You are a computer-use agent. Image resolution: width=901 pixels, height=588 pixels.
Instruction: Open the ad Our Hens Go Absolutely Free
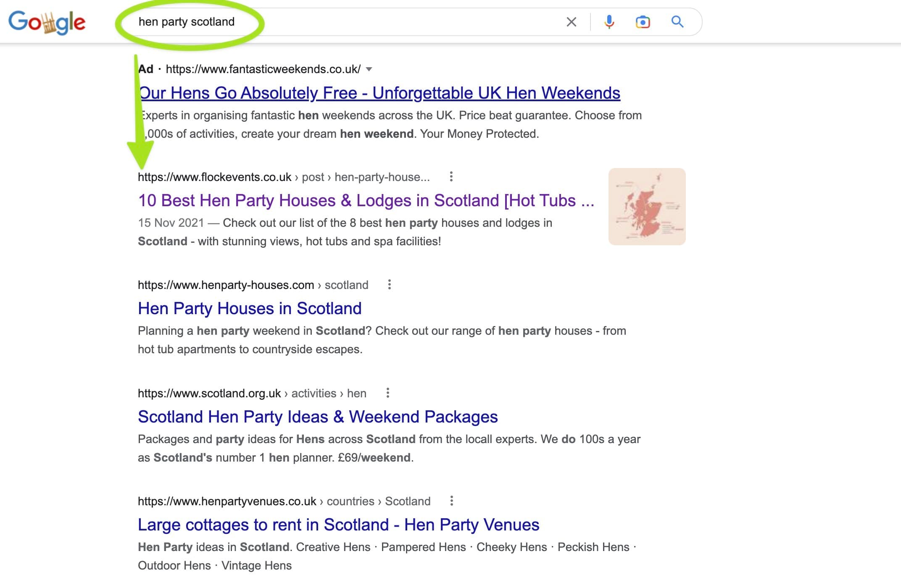click(x=379, y=93)
